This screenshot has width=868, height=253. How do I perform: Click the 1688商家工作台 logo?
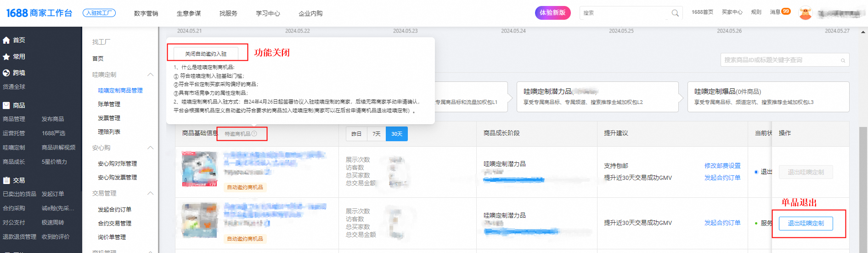39,13
